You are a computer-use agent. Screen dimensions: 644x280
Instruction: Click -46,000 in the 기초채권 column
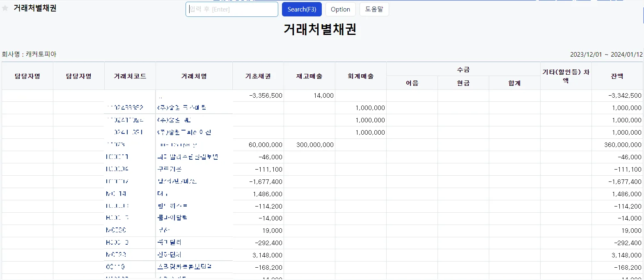tap(270, 157)
